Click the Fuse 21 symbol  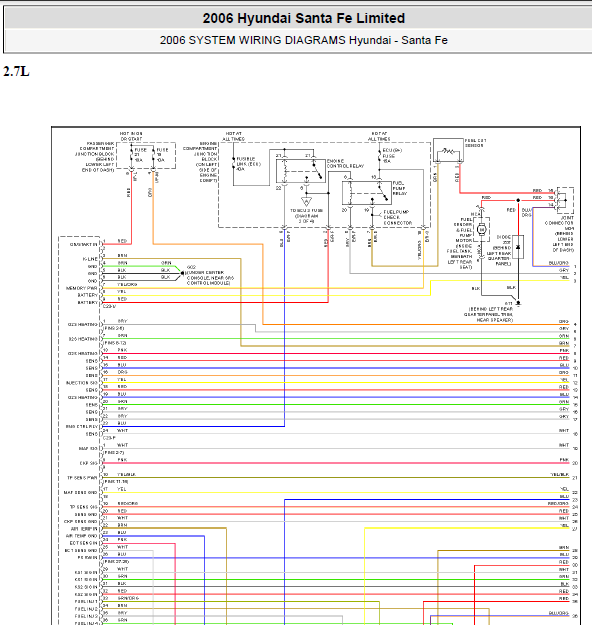131,155
